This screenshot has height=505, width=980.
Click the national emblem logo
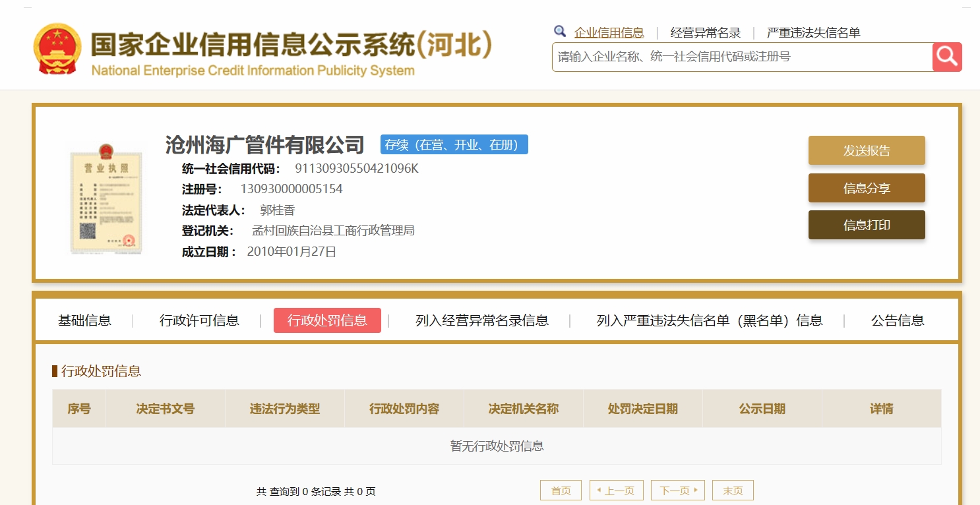[x=57, y=49]
